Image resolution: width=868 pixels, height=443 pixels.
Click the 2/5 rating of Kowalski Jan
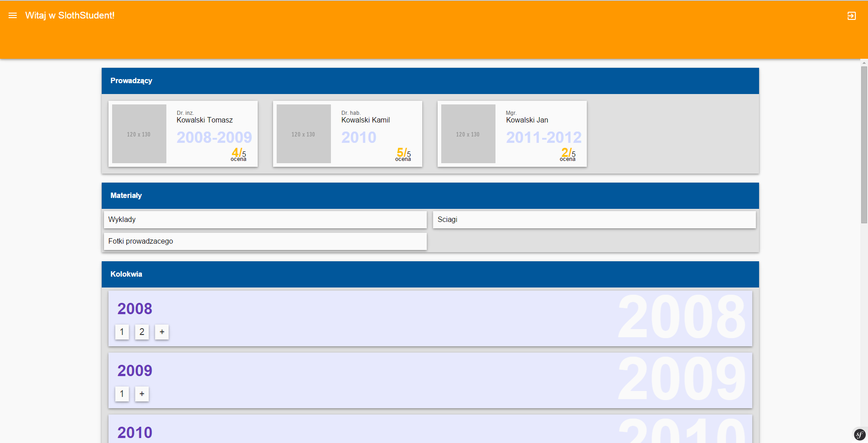568,154
